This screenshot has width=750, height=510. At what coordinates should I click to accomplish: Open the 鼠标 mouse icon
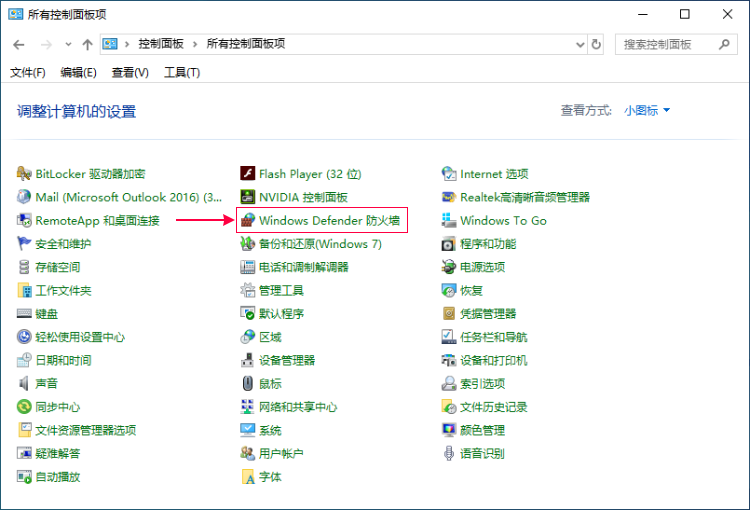click(x=247, y=384)
